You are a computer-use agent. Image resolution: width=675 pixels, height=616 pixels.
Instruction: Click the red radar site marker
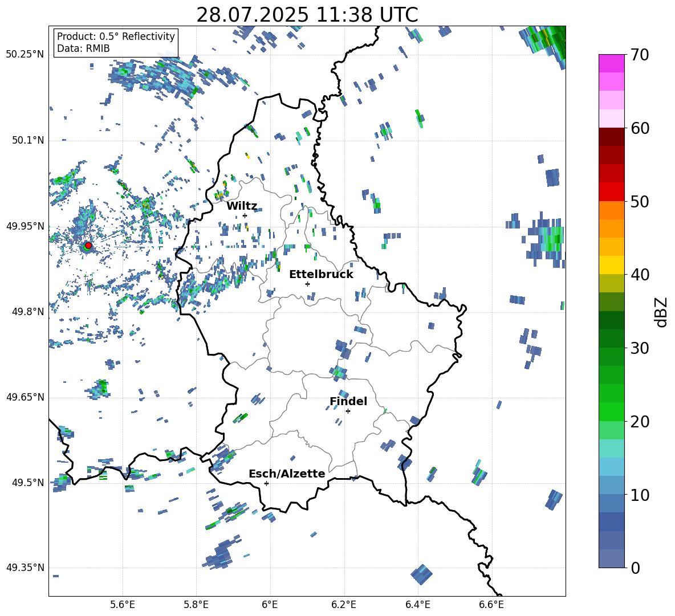click(88, 246)
